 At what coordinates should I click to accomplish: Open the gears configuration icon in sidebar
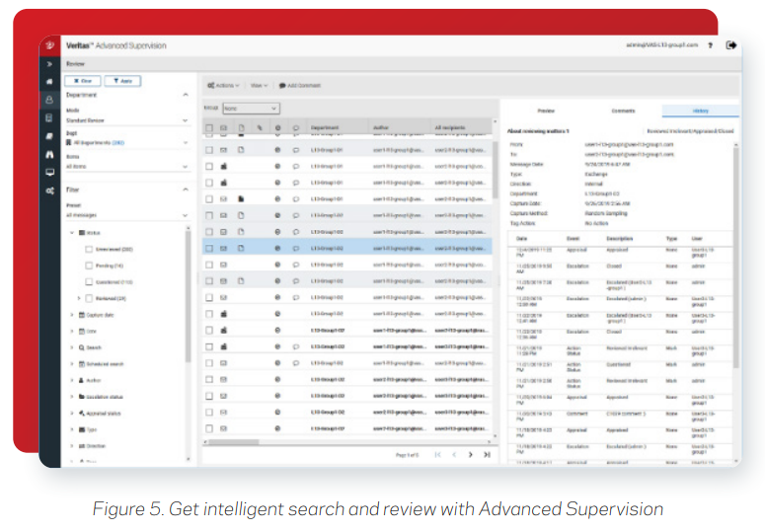[x=49, y=190]
